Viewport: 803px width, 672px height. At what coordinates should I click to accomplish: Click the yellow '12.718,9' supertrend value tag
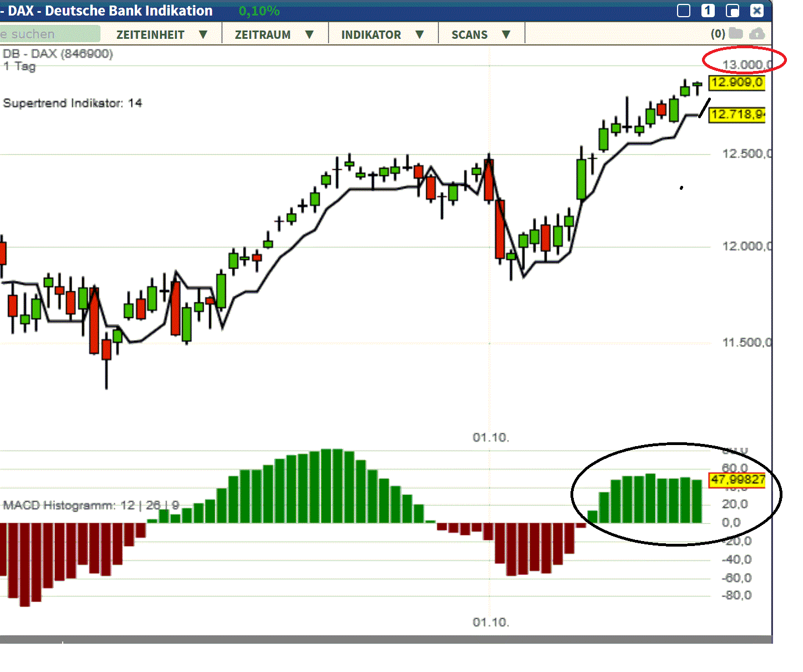pos(737,115)
